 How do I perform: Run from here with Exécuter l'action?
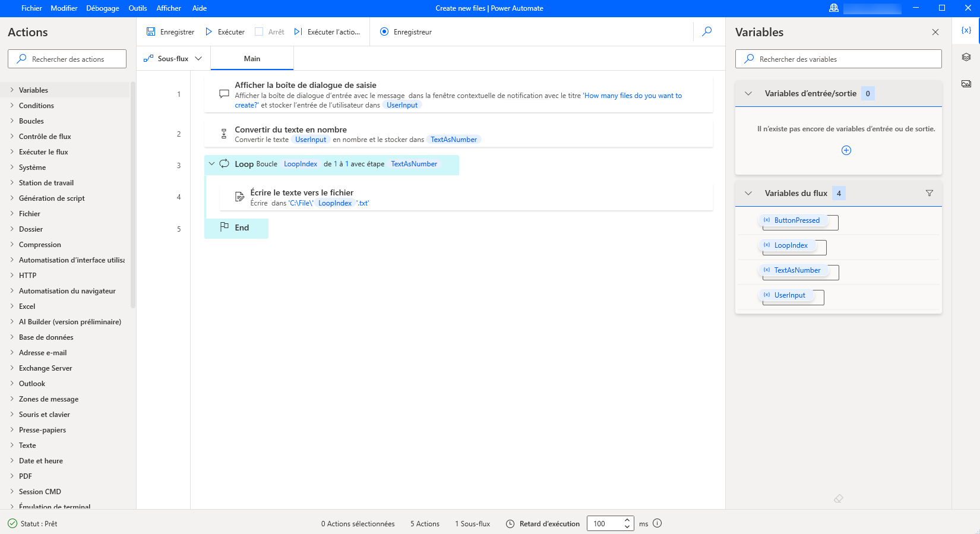point(327,32)
